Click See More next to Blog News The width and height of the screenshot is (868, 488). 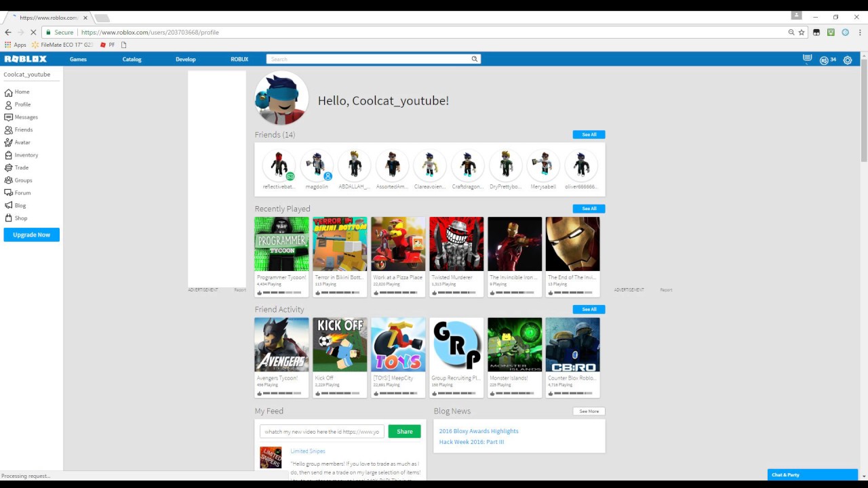click(x=589, y=411)
